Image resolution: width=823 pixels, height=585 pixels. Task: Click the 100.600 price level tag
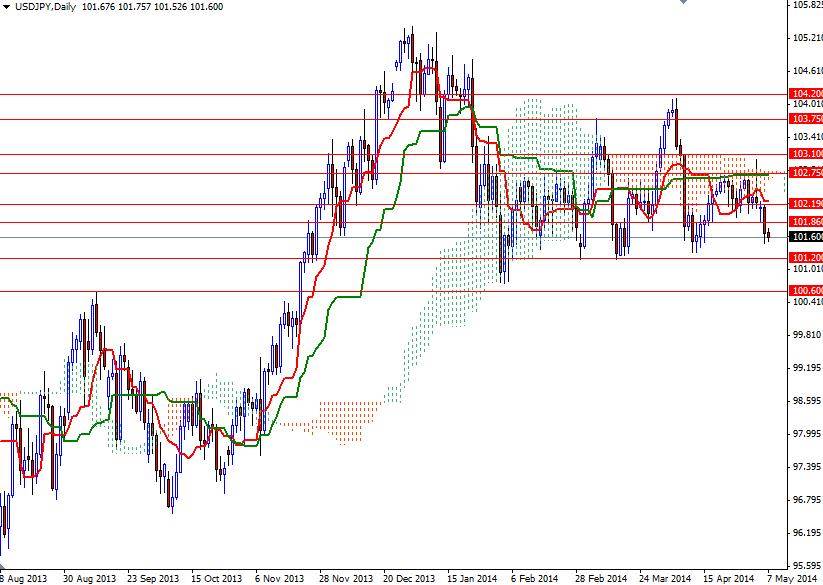pos(806,291)
